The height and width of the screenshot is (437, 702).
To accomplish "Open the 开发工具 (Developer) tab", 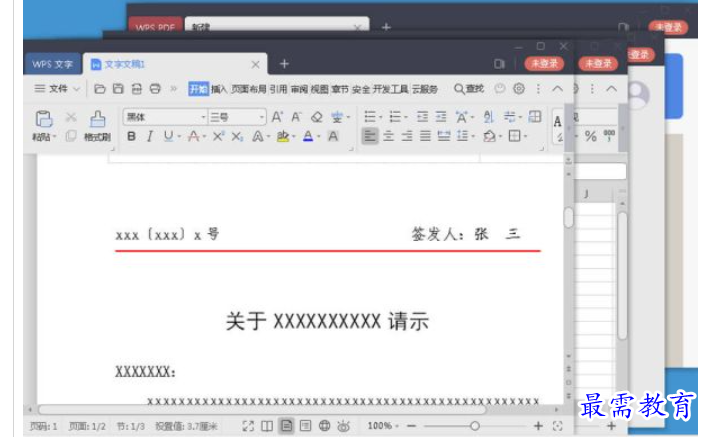I will tap(390, 89).
